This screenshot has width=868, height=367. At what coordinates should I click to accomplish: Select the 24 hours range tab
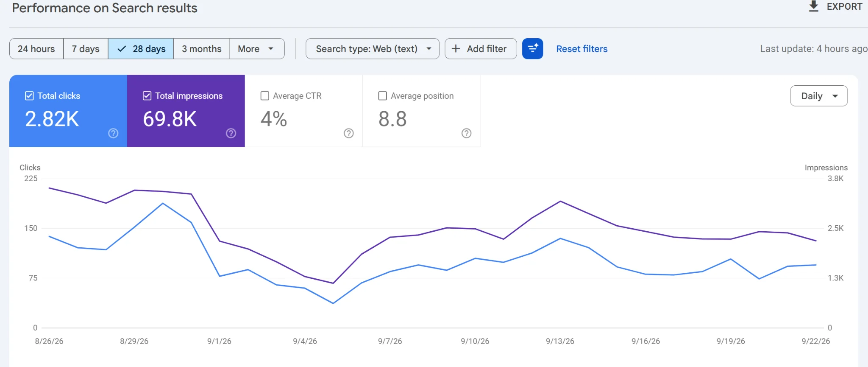36,49
